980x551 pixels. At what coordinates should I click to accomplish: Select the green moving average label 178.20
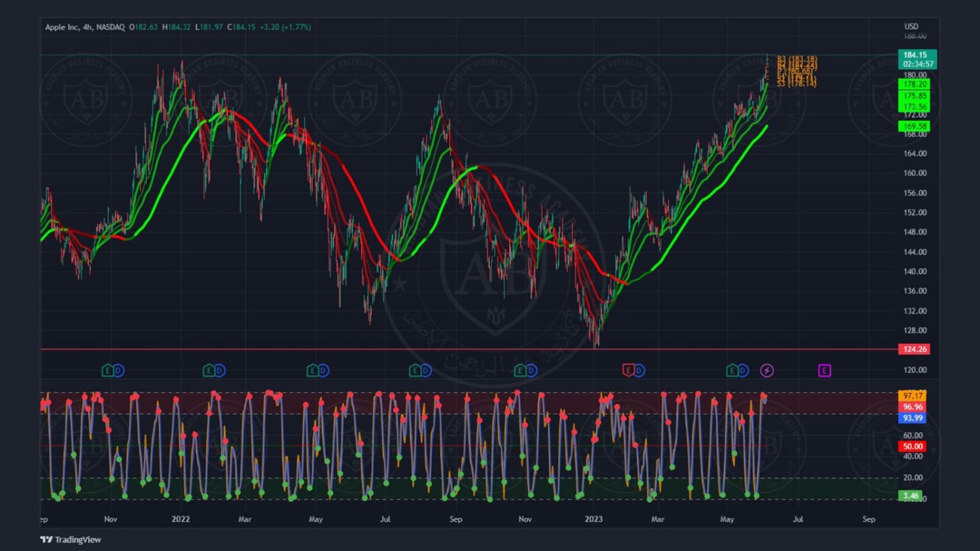point(915,84)
